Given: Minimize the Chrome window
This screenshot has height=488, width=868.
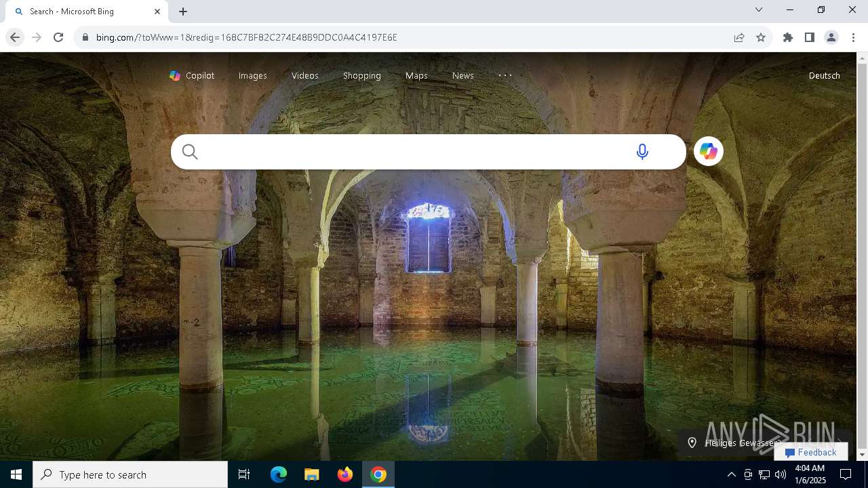Looking at the screenshot, I should [x=790, y=9].
